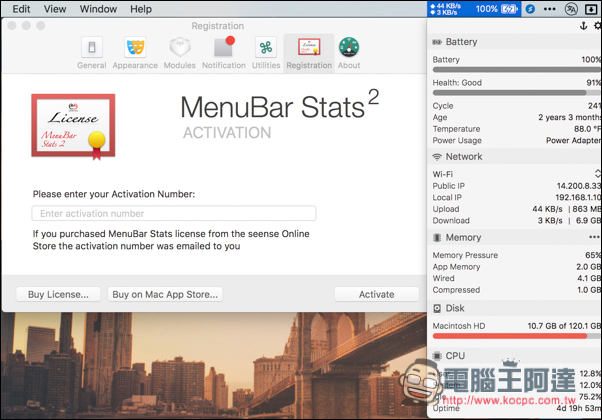Click the Buy License... button
This screenshot has width=602, height=420.
[58, 294]
